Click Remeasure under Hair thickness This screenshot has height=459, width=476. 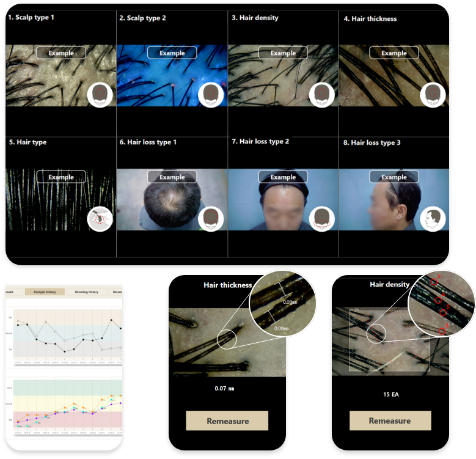pyautogui.click(x=227, y=420)
